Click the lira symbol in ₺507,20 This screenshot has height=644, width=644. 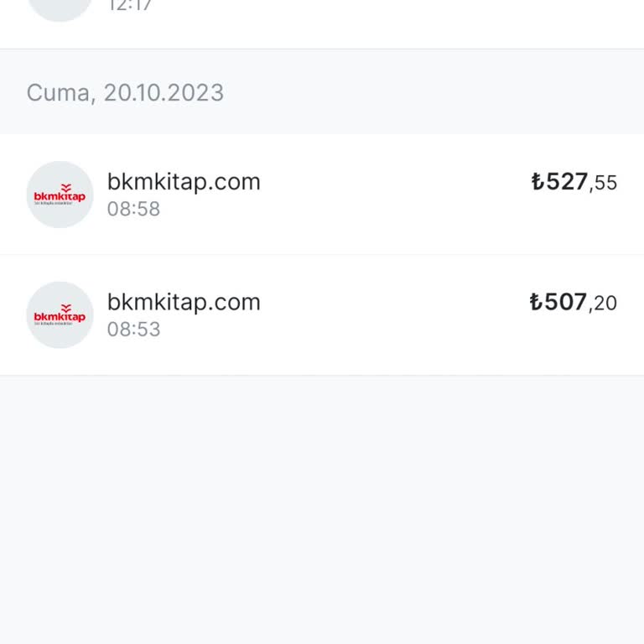537,302
